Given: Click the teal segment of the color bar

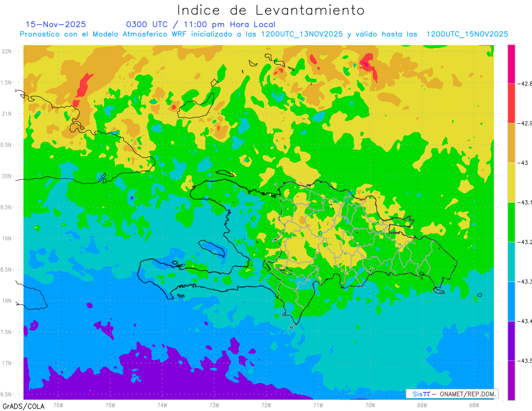Looking at the screenshot, I should pyautogui.click(x=511, y=262).
